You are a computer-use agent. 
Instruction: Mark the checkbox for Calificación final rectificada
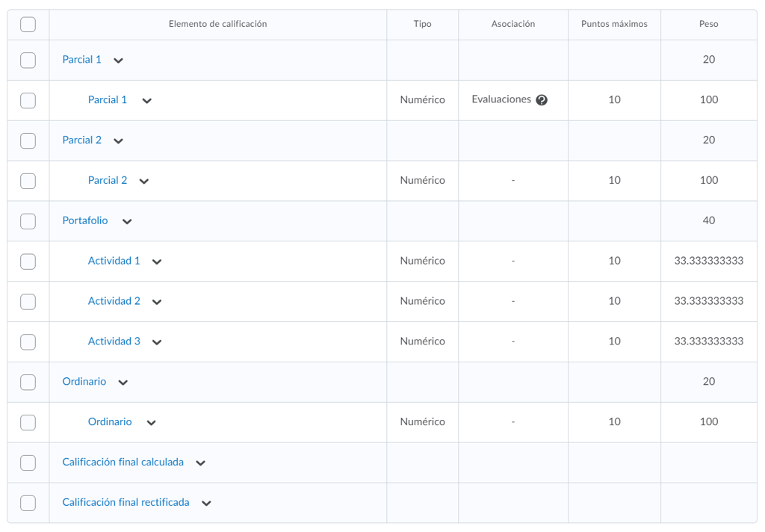point(28,503)
